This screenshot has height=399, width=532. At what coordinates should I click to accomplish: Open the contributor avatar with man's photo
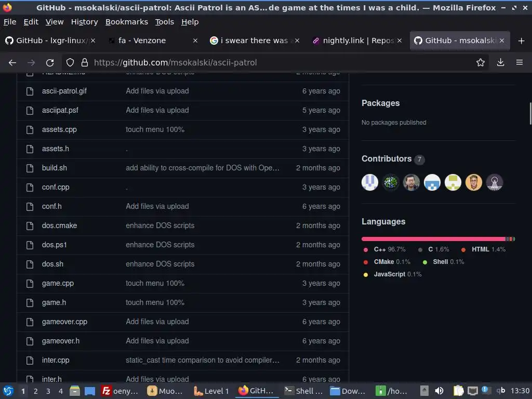click(x=411, y=182)
